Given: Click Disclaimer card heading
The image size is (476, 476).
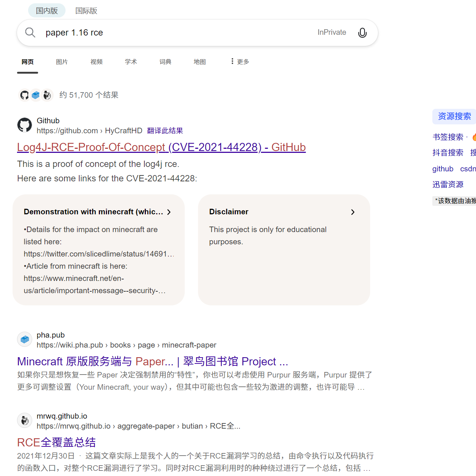Looking at the screenshot, I should pyautogui.click(x=229, y=212).
